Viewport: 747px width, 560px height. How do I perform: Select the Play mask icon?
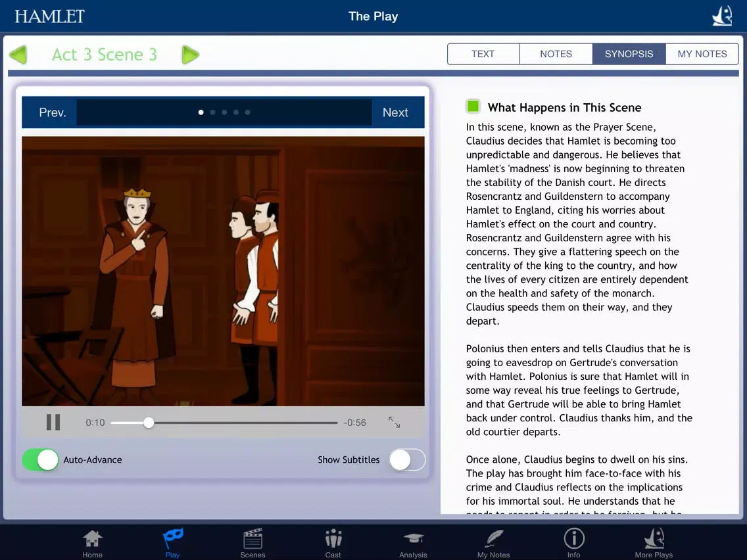[172, 543]
